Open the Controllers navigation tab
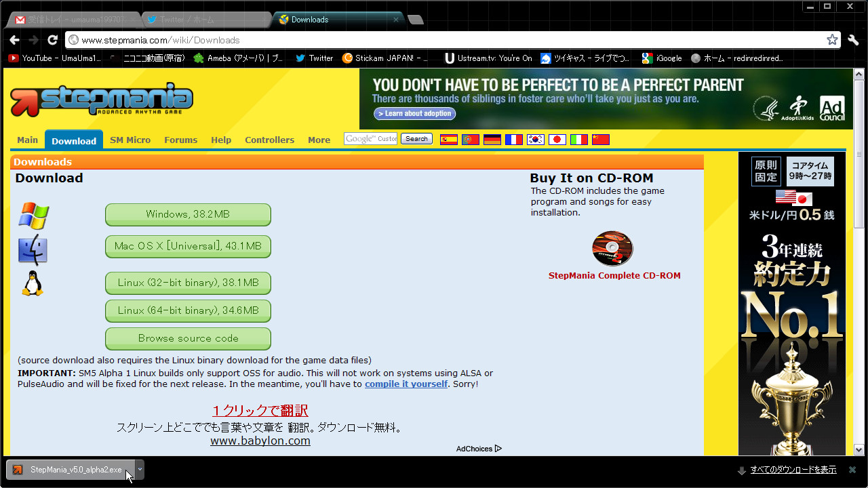Image resolution: width=868 pixels, height=488 pixels. pyautogui.click(x=269, y=140)
